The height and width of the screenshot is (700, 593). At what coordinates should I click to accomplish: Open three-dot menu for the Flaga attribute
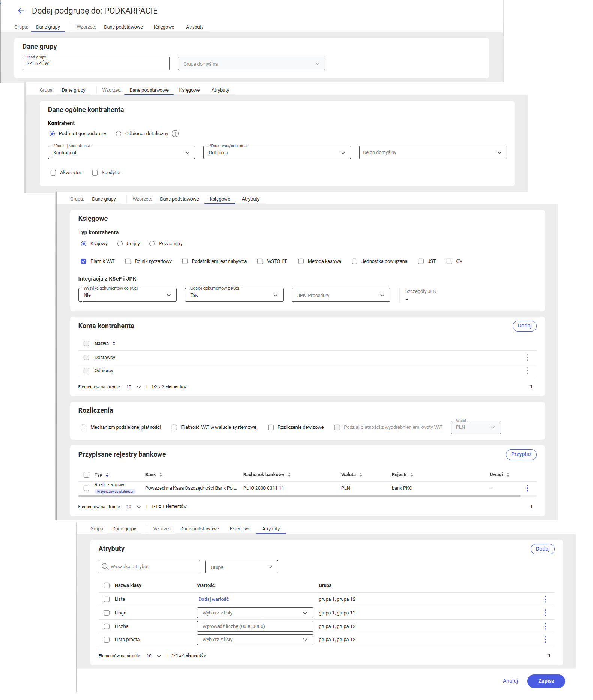[545, 613]
